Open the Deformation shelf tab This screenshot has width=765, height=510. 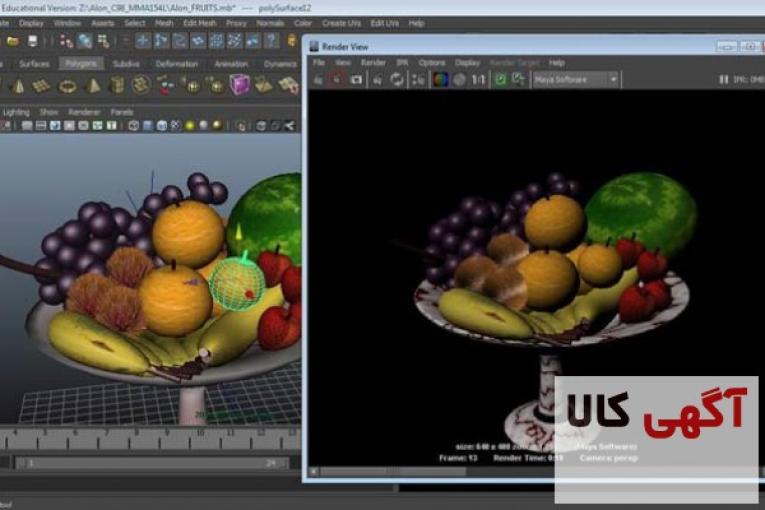pyautogui.click(x=176, y=63)
